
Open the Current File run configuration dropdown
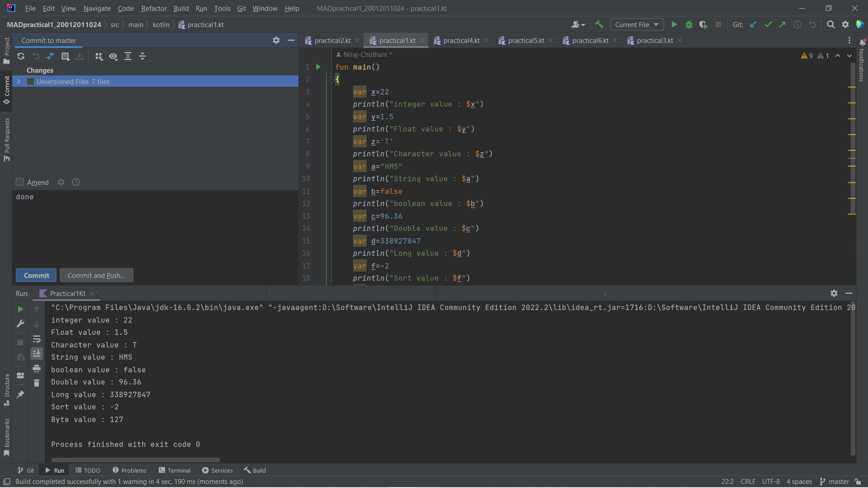637,24
